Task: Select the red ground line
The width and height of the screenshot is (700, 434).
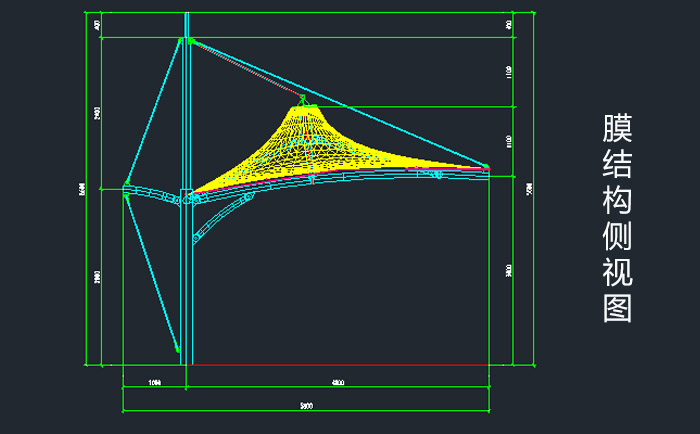Action: coord(340,364)
